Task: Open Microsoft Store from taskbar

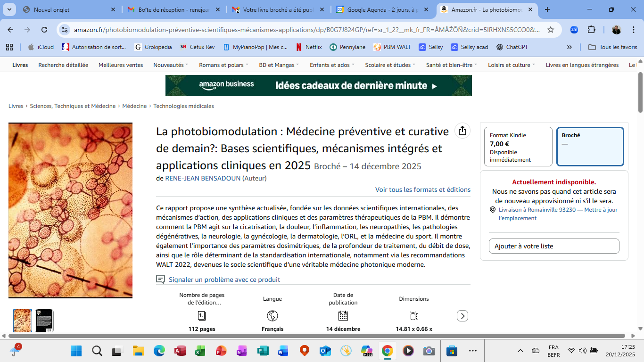Action: 451,351
